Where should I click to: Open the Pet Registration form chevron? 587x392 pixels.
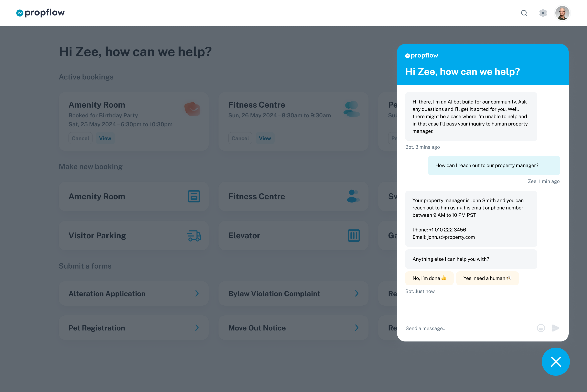(197, 328)
